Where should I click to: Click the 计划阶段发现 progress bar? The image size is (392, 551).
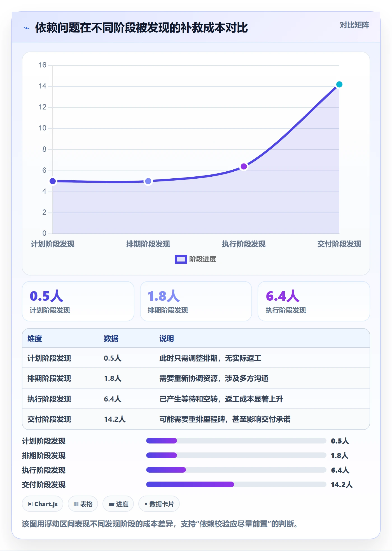pyautogui.click(x=236, y=441)
